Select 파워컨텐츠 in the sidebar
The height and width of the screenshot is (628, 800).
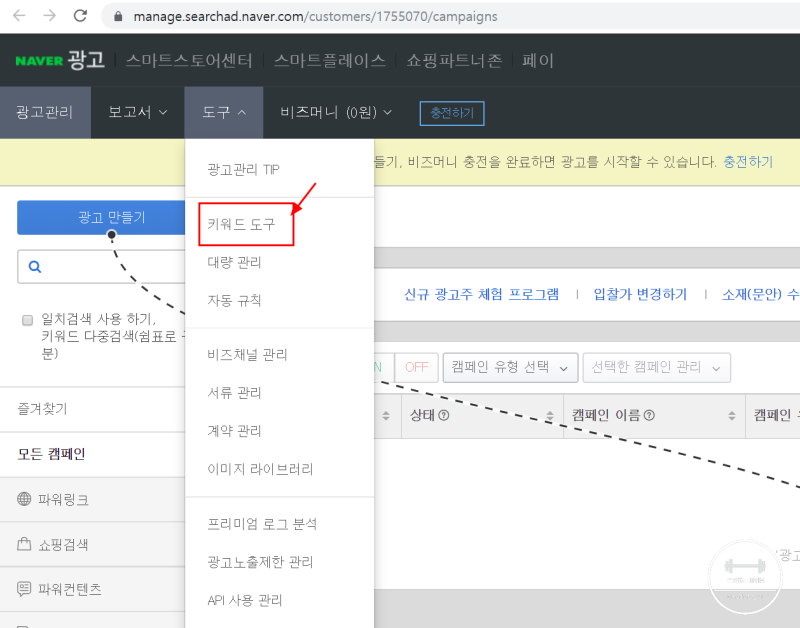tap(69, 589)
